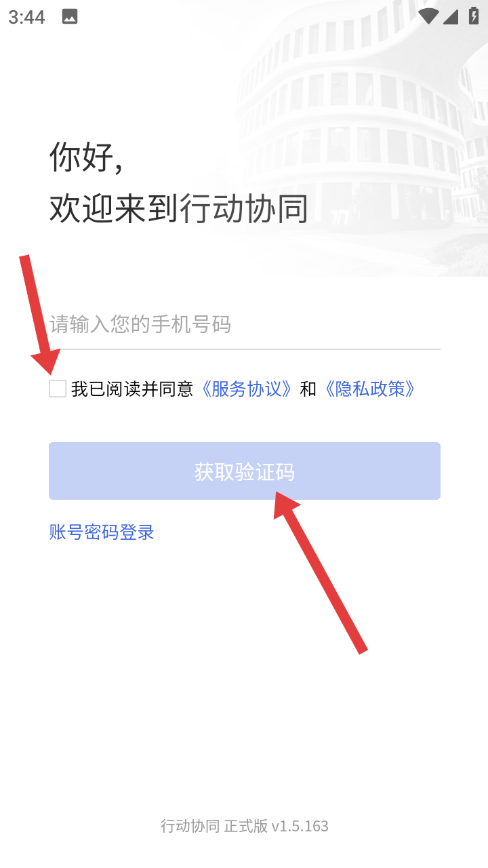Tap the battery charging icon
Screen dimensions: 488x868
click(x=474, y=16)
